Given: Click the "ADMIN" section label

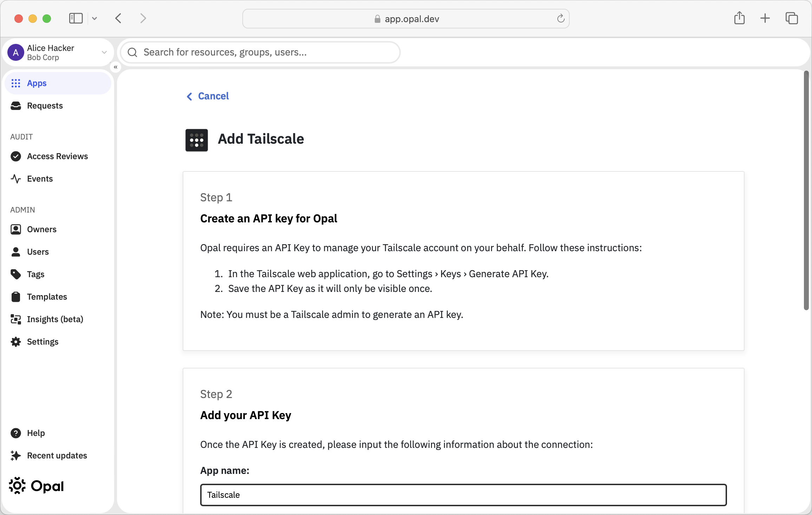Looking at the screenshot, I should 22,210.
